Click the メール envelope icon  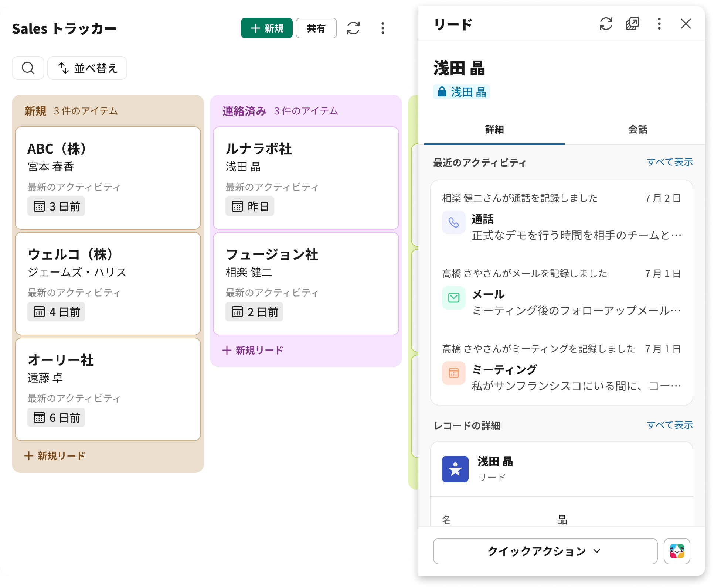click(454, 298)
